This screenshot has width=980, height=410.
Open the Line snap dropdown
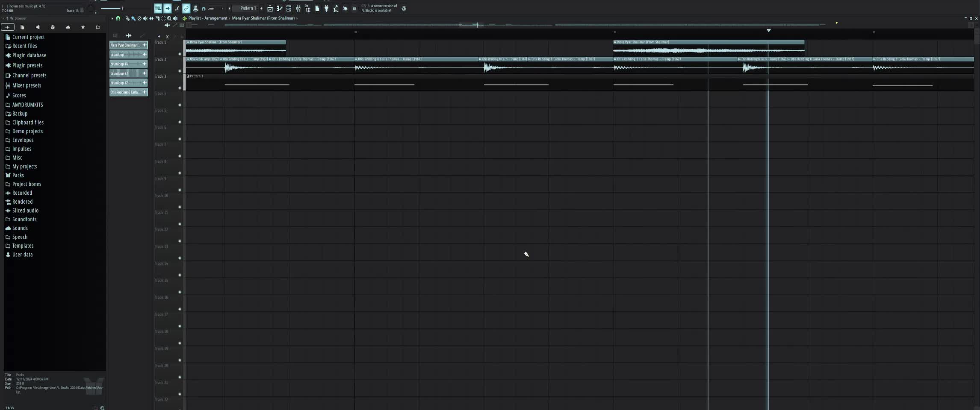(213, 8)
